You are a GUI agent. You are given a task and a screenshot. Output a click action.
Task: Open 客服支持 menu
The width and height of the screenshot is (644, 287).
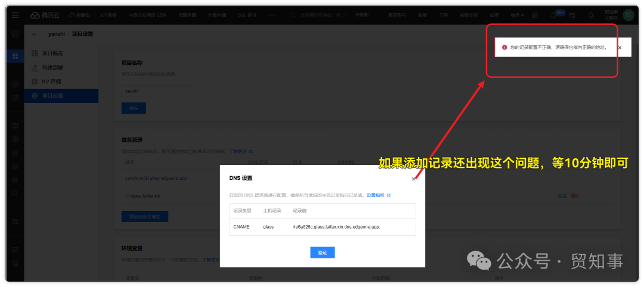click(469, 15)
